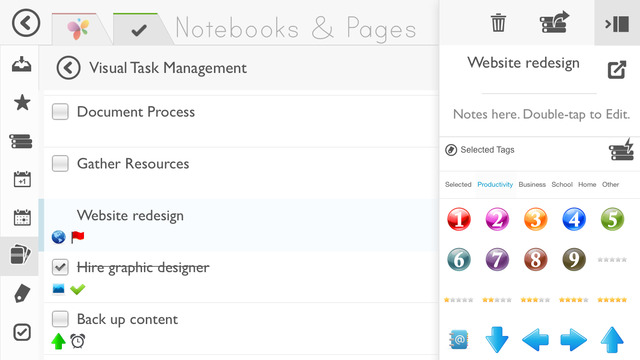640x360 pixels.
Task: Click the notebooks lightning quick-tag icon
Action: [621, 150]
